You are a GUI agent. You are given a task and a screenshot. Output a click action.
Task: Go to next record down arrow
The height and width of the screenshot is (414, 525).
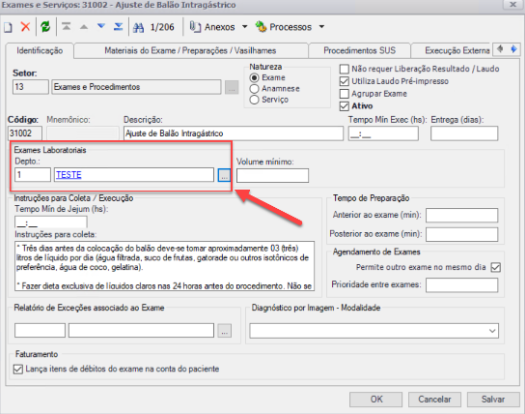(101, 26)
